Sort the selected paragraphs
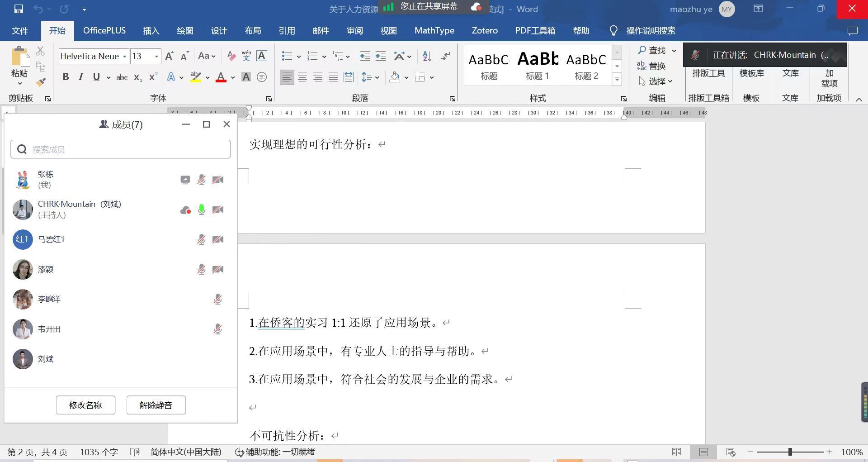Viewport: 868px width, 462px height. [x=427, y=56]
